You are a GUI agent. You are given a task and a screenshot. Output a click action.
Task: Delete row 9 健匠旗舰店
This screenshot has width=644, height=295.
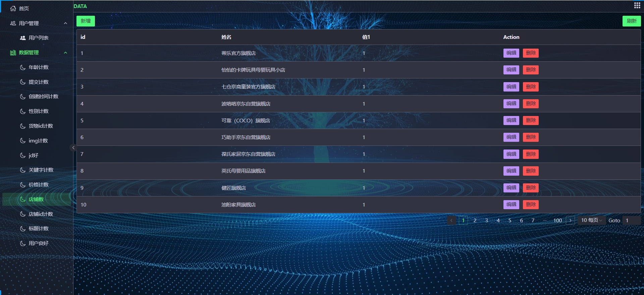tap(531, 188)
